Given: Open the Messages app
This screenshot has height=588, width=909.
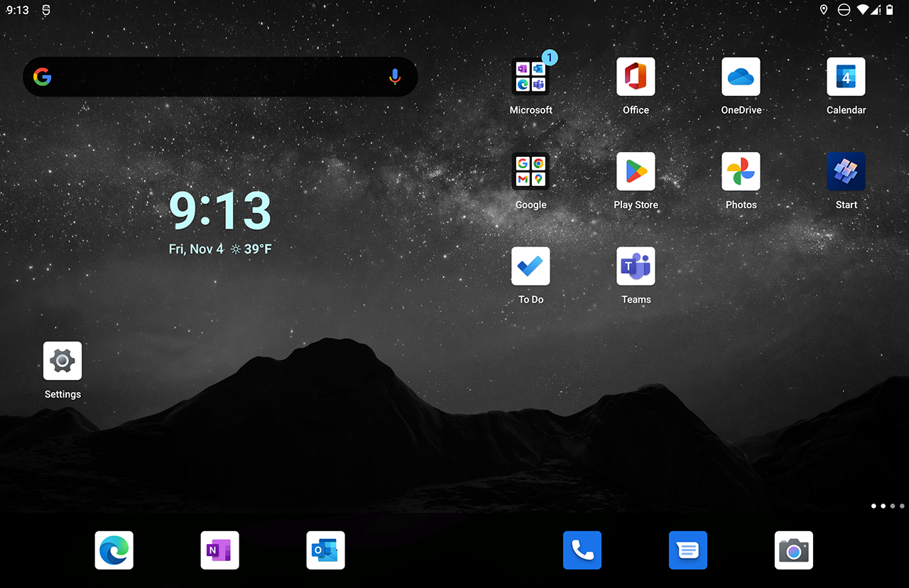Looking at the screenshot, I should point(688,550).
